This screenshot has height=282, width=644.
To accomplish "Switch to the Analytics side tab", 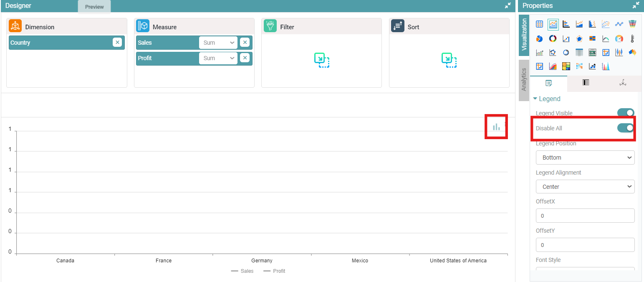I will (x=524, y=80).
